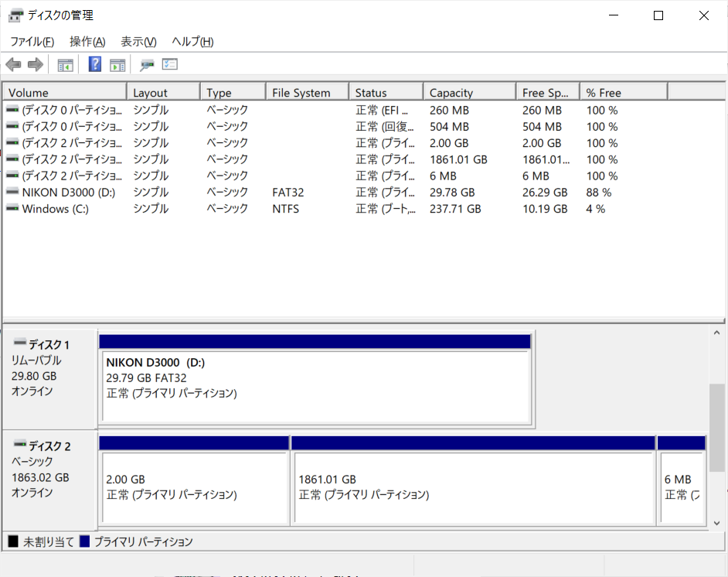The height and width of the screenshot is (577, 728).
Task: Open the 表示(V) menu
Action: pyautogui.click(x=138, y=42)
